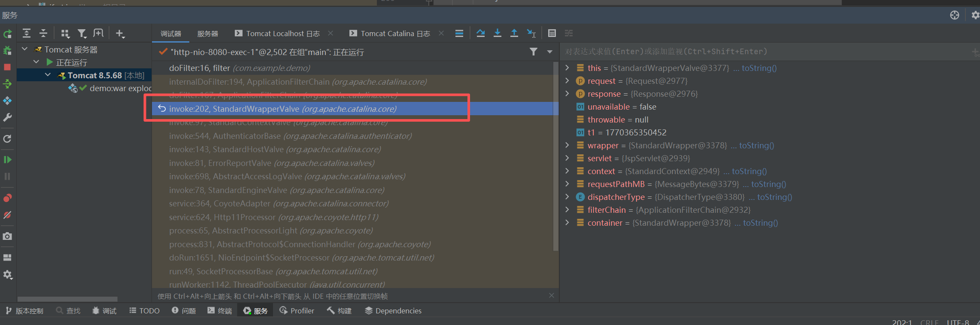Click toString() link for context variable
The height and width of the screenshot is (325, 980).
click(749, 171)
